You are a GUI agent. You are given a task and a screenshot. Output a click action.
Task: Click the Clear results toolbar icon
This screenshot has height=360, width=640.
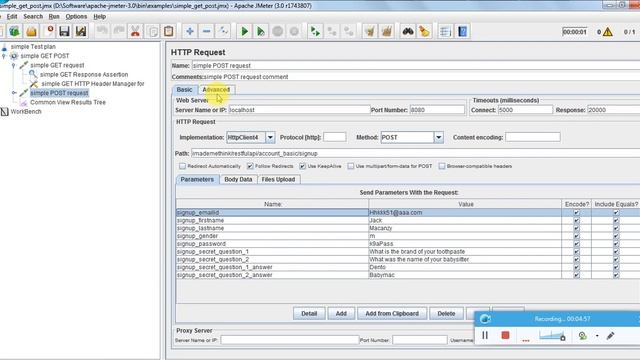(370, 31)
